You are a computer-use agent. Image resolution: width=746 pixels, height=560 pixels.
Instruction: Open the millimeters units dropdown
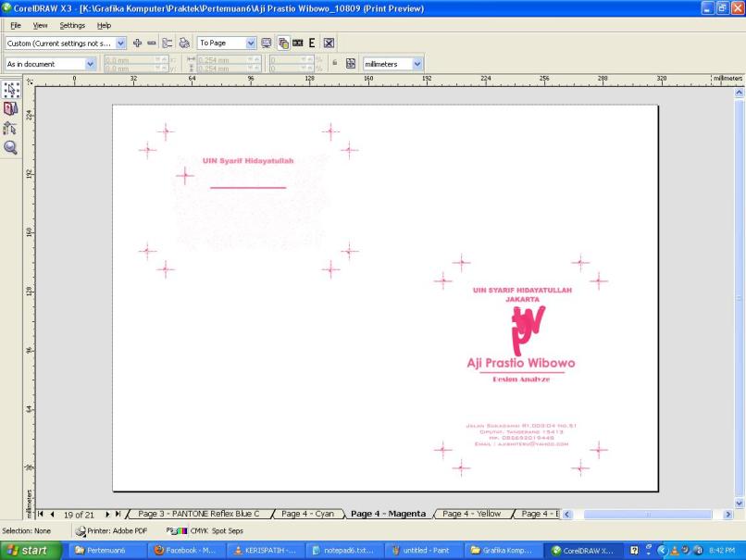[x=417, y=64]
